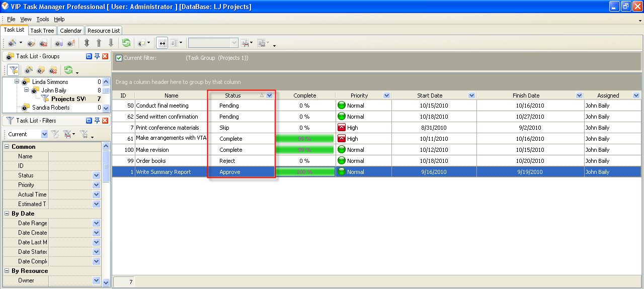The width and height of the screenshot is (644, 289).
Task: Click the fit columns width icon
Action: [162, 43]
